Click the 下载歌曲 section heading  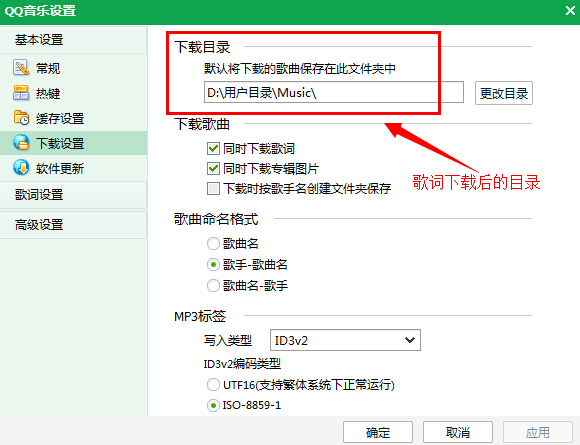202,124
